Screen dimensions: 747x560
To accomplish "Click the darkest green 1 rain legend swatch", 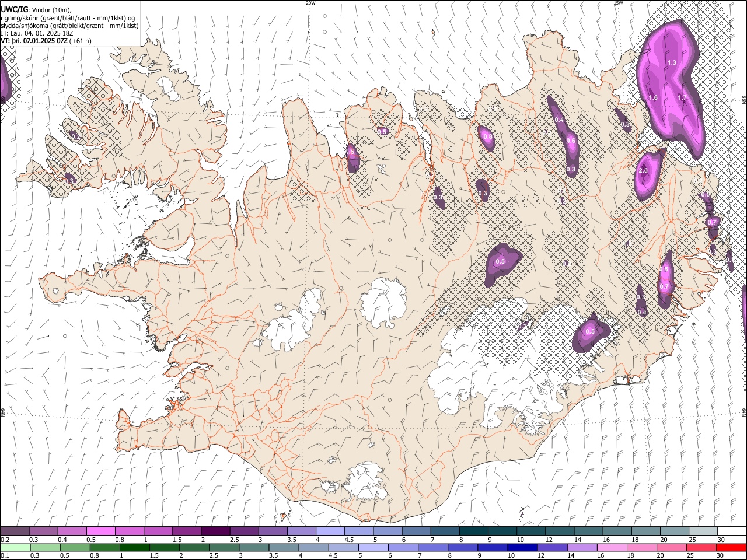I will point(134,547).
